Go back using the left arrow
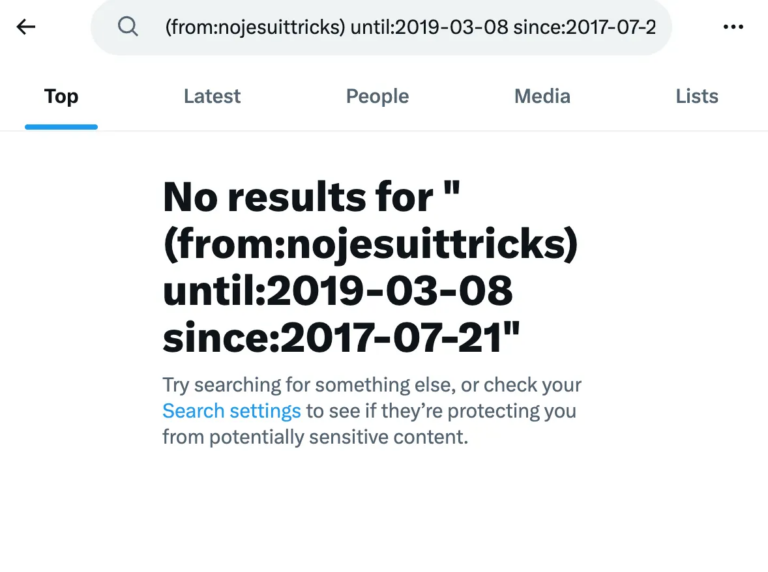Image resolution: width=768 pixels, height=572 pixels. [26, 27]
